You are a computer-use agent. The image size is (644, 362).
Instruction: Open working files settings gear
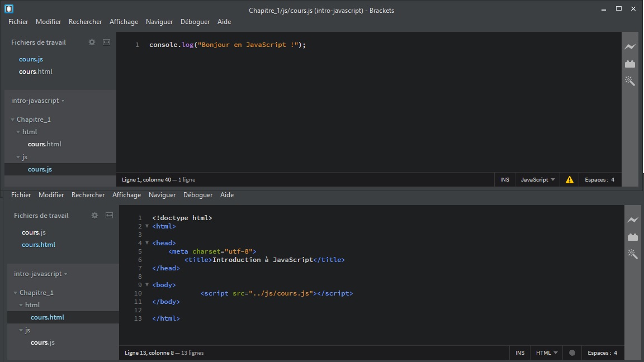pos(92,42)
